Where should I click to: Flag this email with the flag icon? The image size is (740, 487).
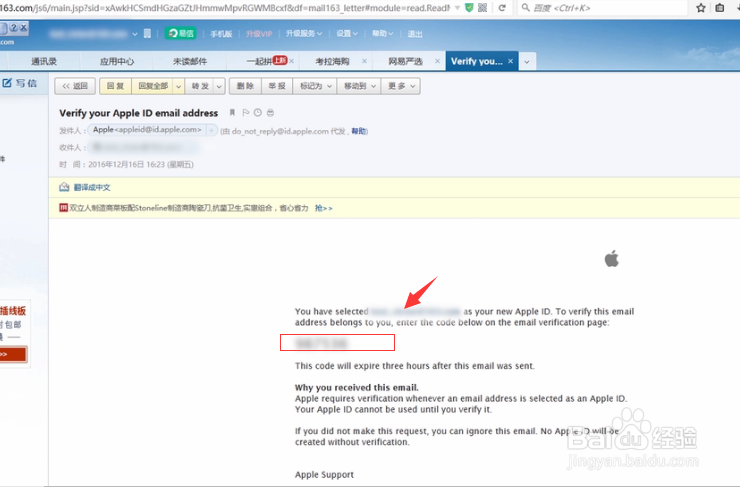pyautogui.click(x=245, y=112)
